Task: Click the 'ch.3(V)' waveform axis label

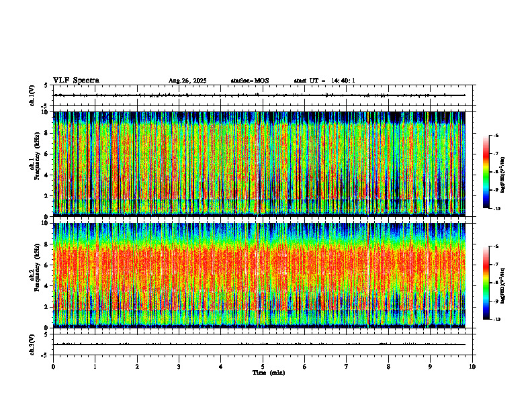Action: (x=32, y=345)
